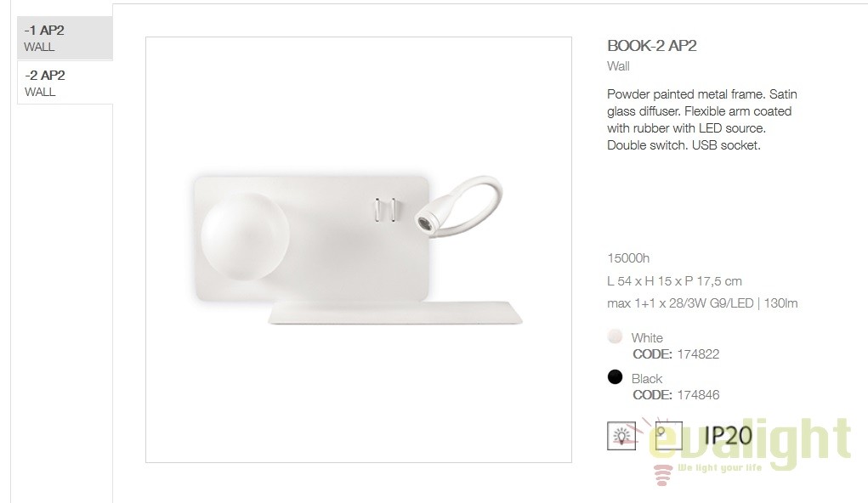Click the 15000h lifetime text
This screenshot has height=503, width=868.
click(628, 258)
